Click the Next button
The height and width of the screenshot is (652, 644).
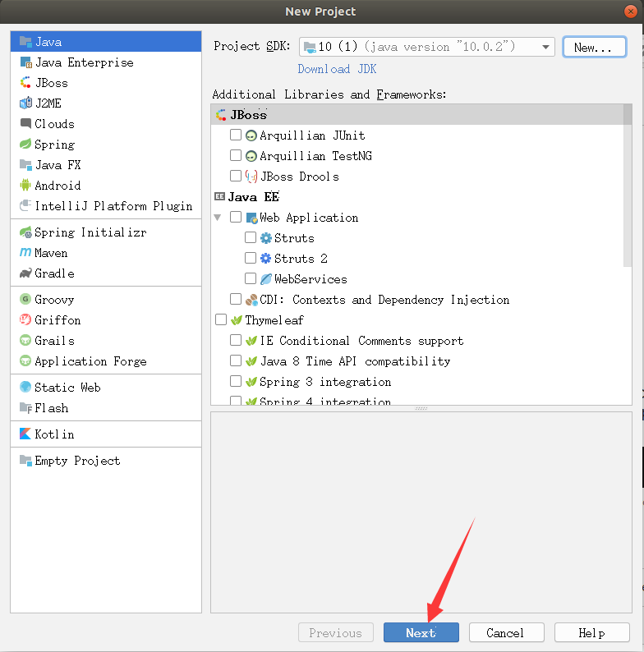(421, 632)
